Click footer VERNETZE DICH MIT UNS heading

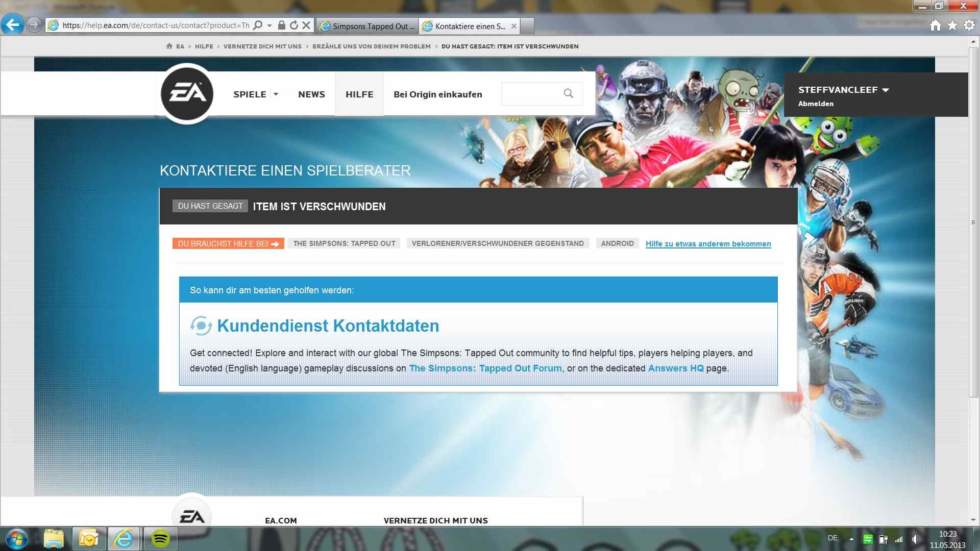click(435, 520)
